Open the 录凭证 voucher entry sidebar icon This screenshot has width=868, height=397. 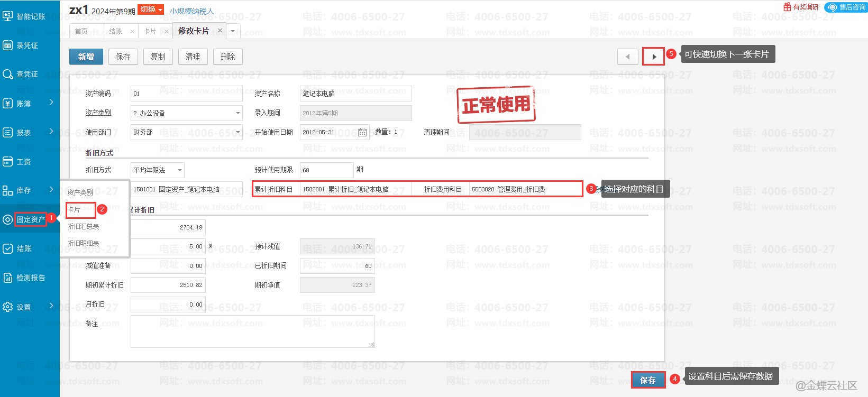coord(8,45)
